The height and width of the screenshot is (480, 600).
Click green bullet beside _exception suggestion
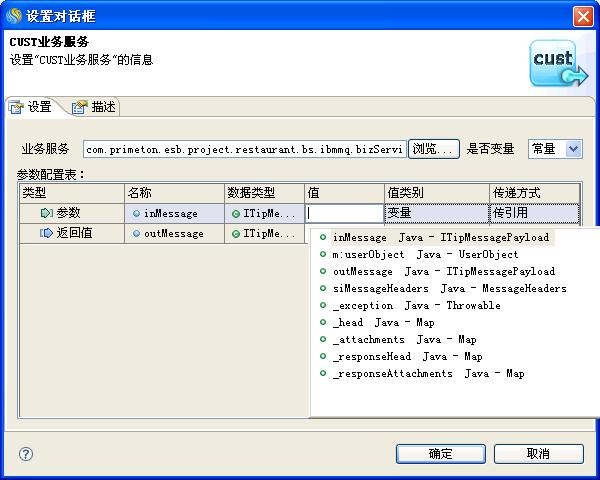coord(323,305)
